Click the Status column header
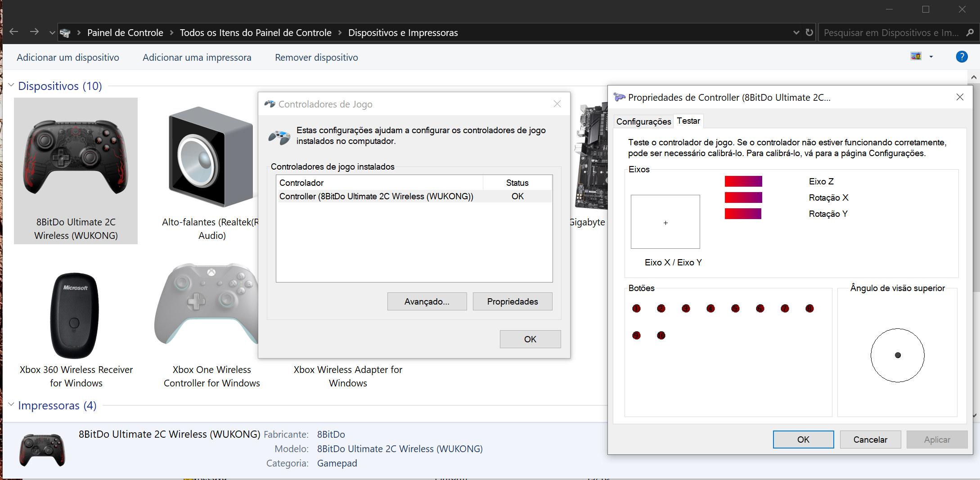 pyautogui.click(x=517, y=183)
